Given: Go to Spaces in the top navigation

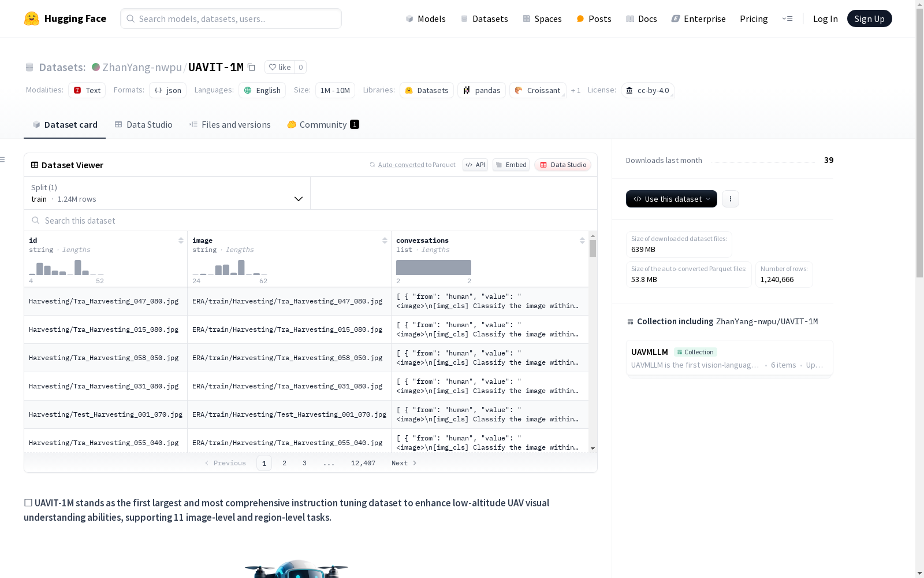Looking at the screenshot, I should coord(542,18).
